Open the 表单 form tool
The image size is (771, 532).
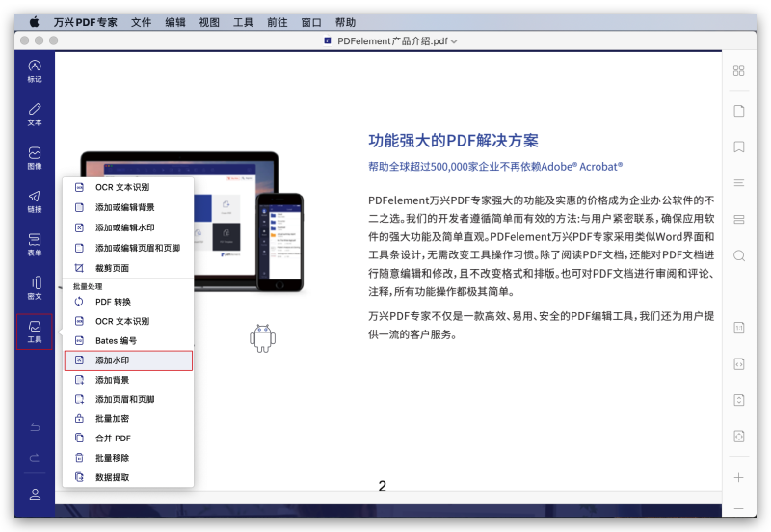[35, 244]
